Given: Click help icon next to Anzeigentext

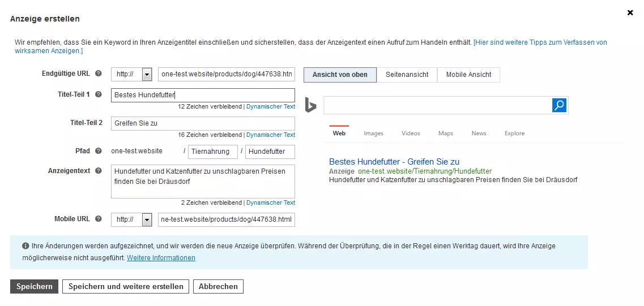Looking at the screenshot, I should [x=98, y=171].
